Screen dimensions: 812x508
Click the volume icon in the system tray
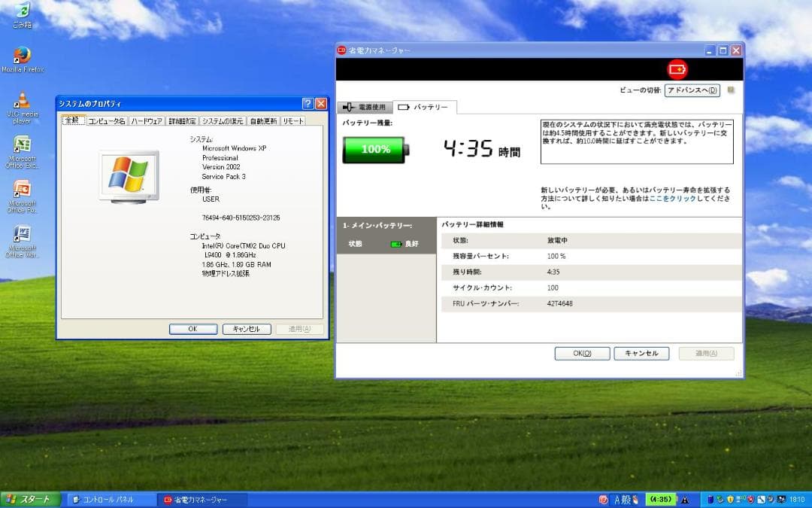point(769,499)
